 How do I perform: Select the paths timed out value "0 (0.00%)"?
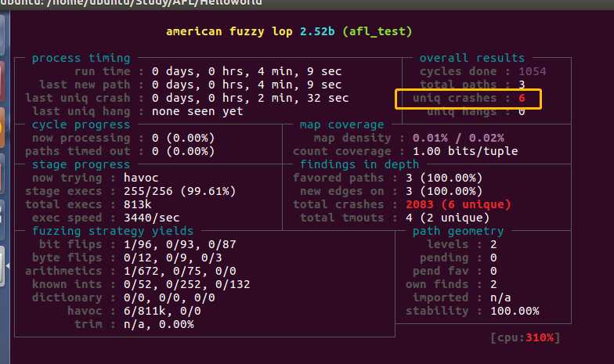[183, 151]
